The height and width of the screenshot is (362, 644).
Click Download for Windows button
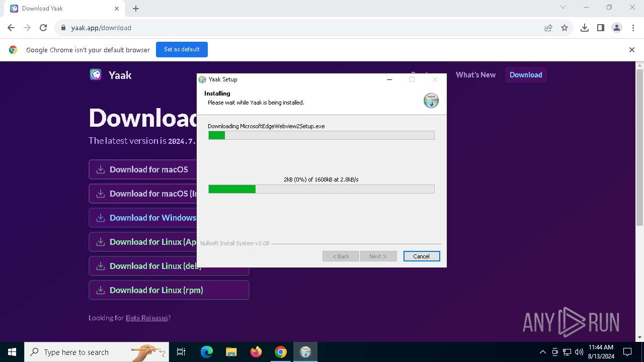click(143, 218)
